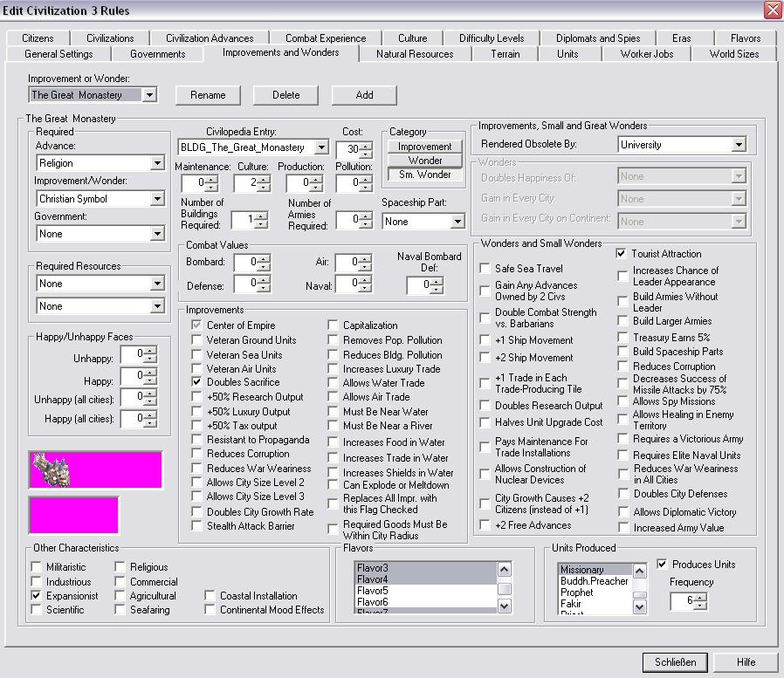This screenshot has height=678, width=784.
Task: Toggle the Expansionist characteristic checkbox
Action: (x=36, y=596)
